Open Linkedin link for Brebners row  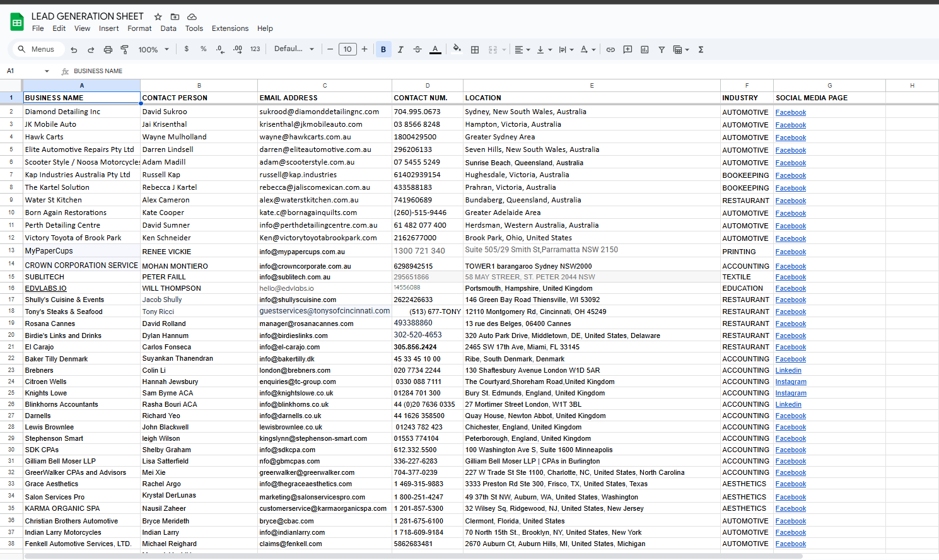pyautogui.click(x=788, y=370)
